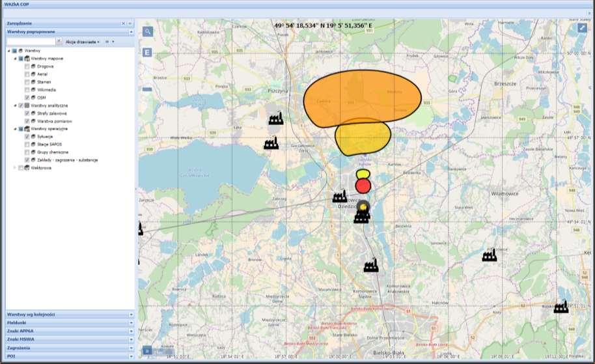Click the layer icon next to Aerial
Screen dimensions: 595x364
(33, 74)
